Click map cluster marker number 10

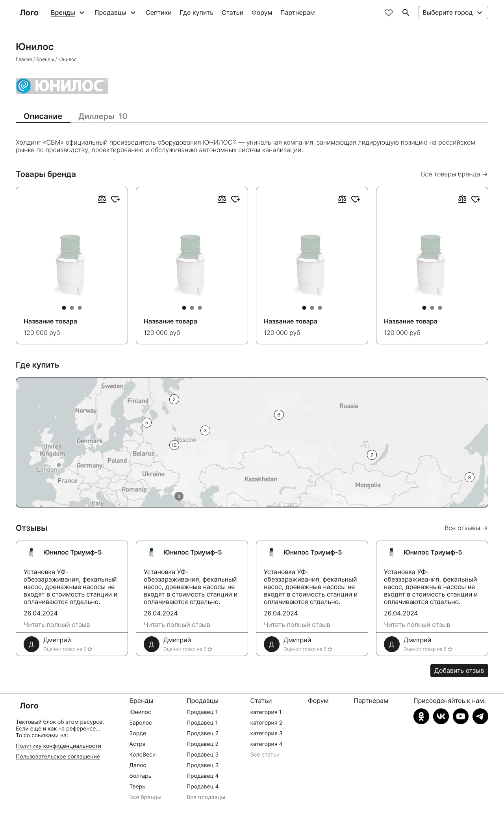tap(174, 445)
